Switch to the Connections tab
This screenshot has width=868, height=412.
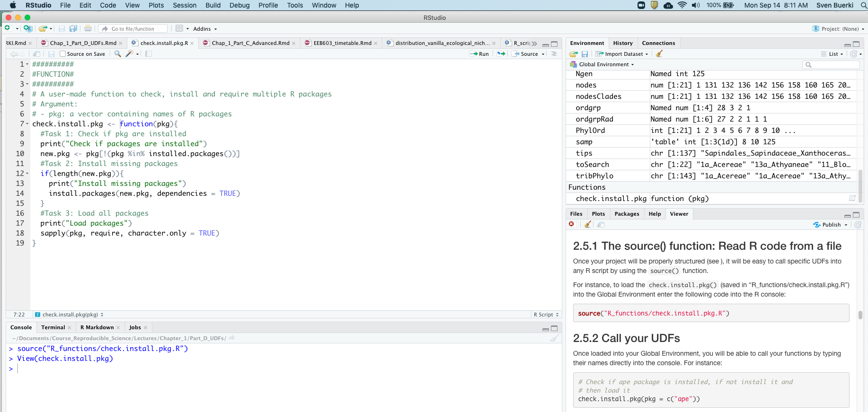pyautogui.click(x=658, y=43)
